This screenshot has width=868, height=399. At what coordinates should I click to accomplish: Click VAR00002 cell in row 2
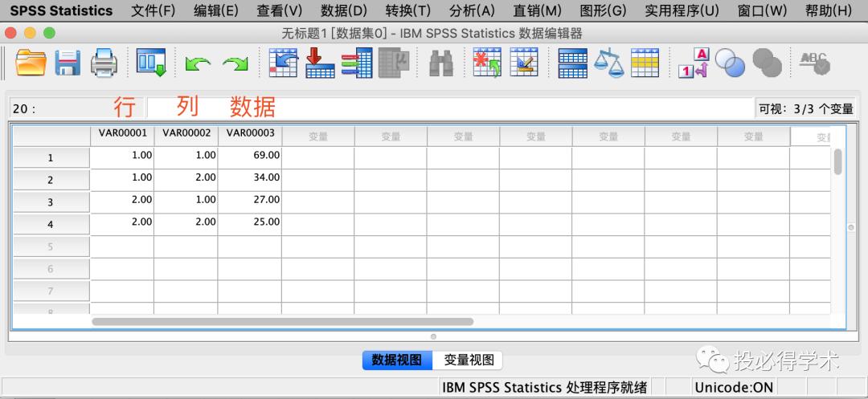(x=186, y=180)
